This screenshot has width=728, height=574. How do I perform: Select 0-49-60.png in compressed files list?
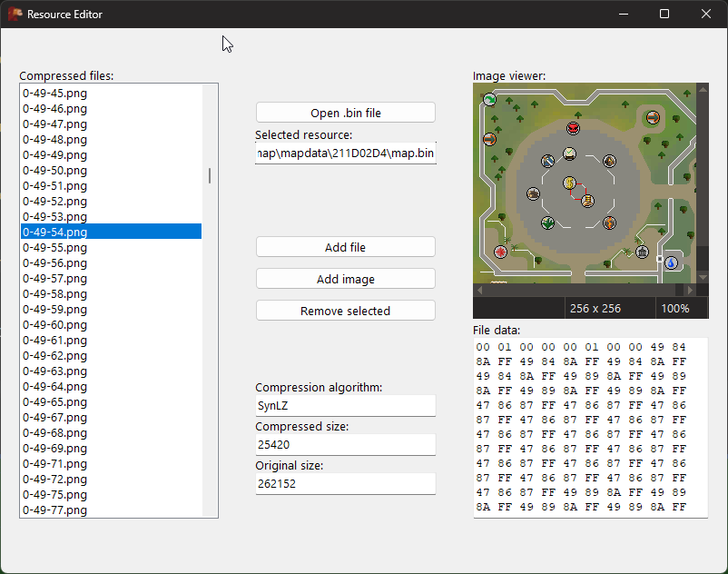pos(55,324)
